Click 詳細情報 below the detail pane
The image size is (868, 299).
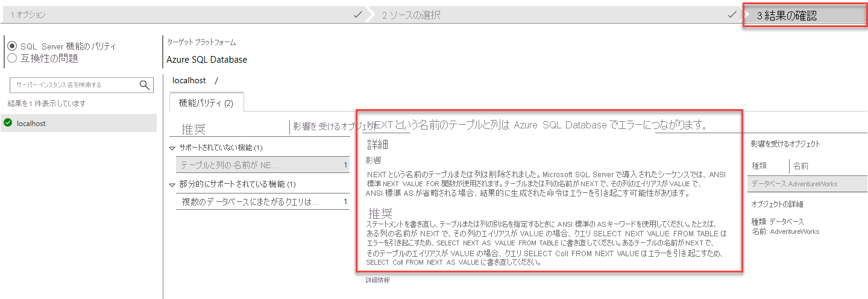point(377,280)
